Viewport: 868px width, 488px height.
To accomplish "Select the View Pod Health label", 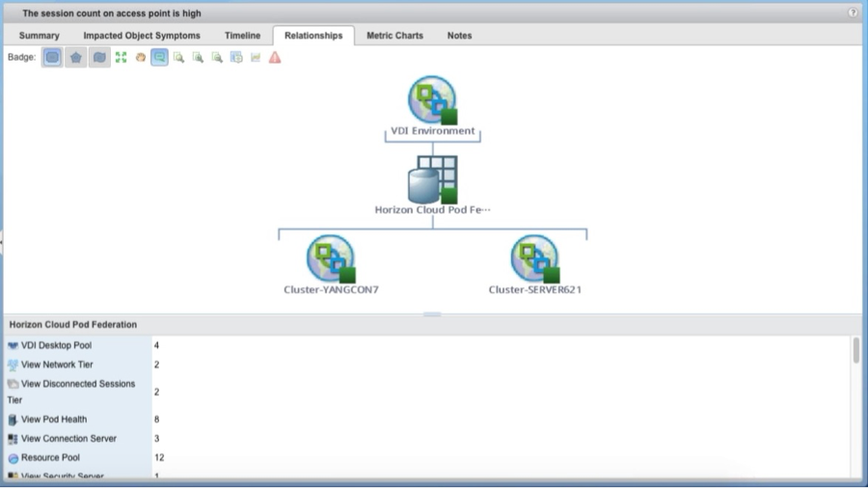I will (x=54, y=420).
